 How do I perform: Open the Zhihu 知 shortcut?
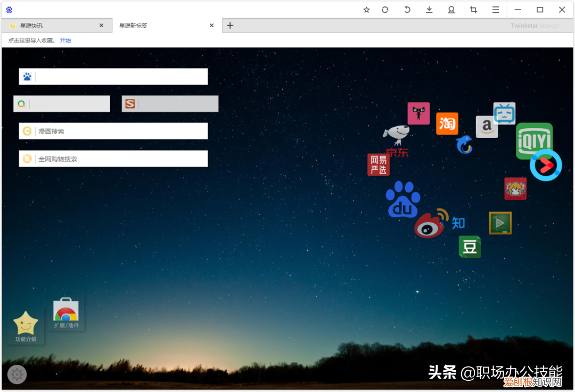click(458, 223)
